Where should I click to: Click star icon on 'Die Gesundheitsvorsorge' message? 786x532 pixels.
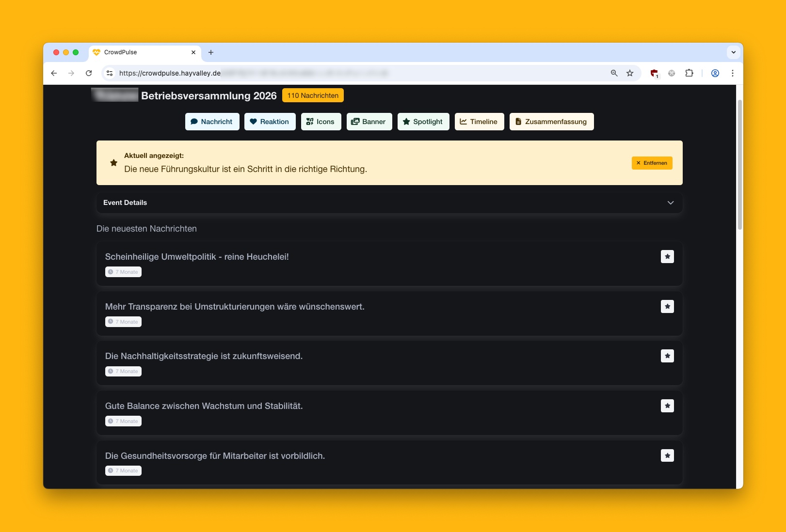(x=667, y=455)
